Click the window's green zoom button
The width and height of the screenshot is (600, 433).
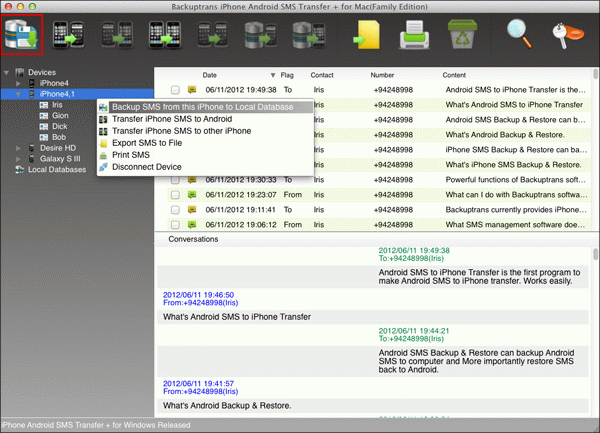point(33,7)
